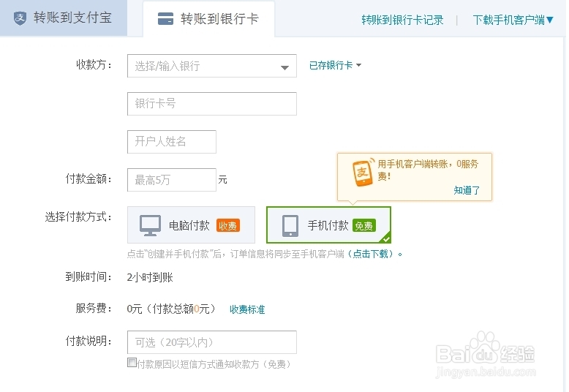Viewport: 569px width, 392px height.
Task: Click the bank card icon in active tab
Action: coord(166,19)
